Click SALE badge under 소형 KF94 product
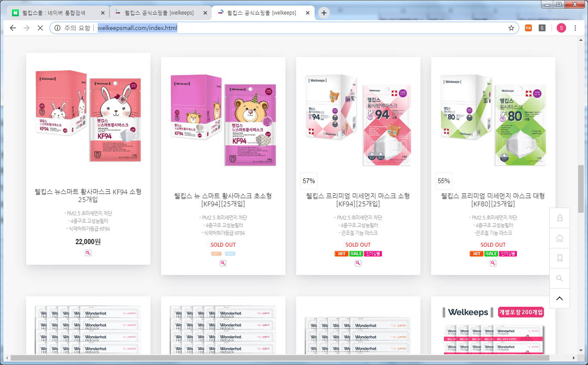This screenshot has height=365, width=588. point(356,253)
